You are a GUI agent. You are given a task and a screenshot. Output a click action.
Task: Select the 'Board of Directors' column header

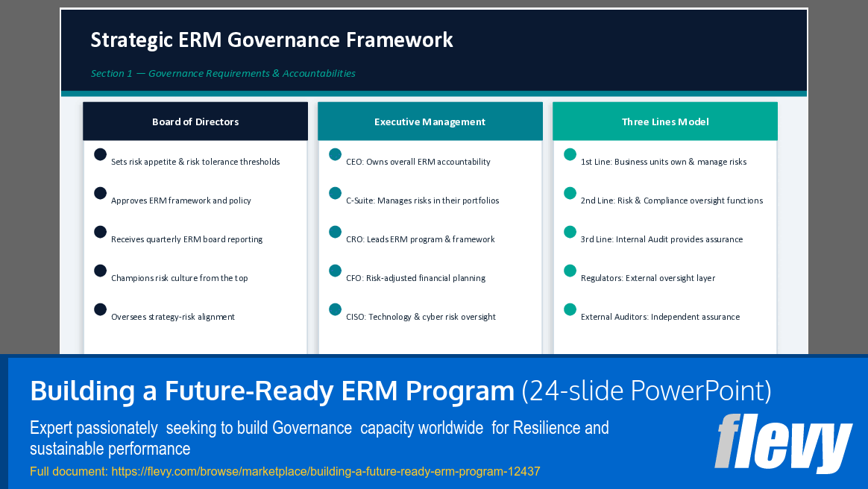(195, 122)
